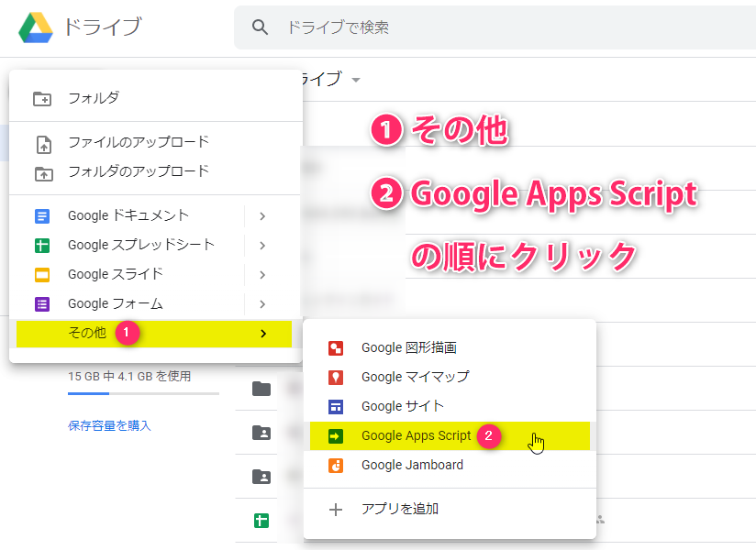Screen dimensions: 756x550
Task: Select Google Jamboard from submenu
Action: pos(450,466)
